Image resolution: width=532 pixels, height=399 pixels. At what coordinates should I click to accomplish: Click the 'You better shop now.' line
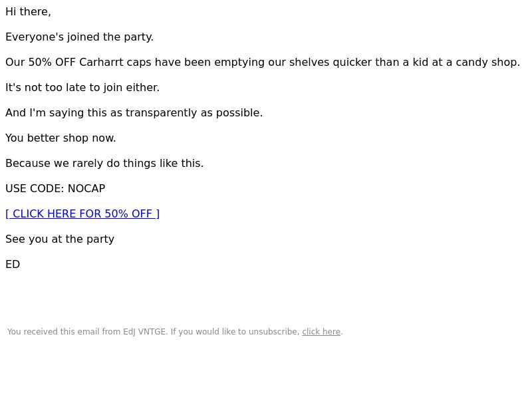(61, 138)
